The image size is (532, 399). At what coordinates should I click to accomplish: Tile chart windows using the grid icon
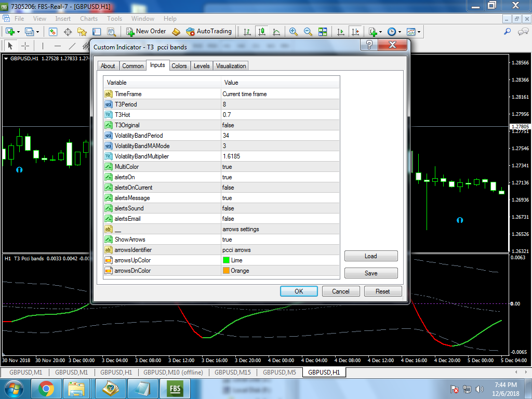323,32
